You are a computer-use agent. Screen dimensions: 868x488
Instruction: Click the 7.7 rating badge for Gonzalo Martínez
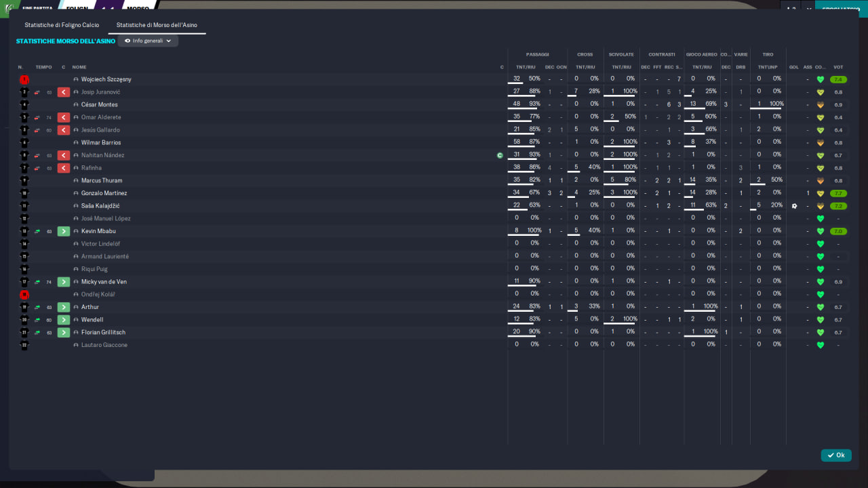click(x=839, y=193)
